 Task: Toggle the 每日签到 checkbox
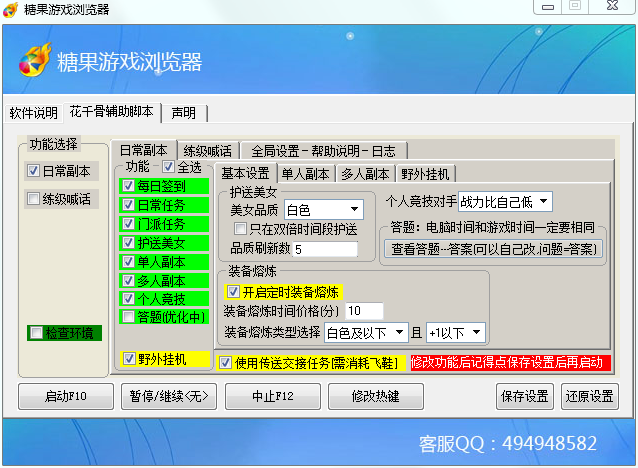[x=128, y=186]
